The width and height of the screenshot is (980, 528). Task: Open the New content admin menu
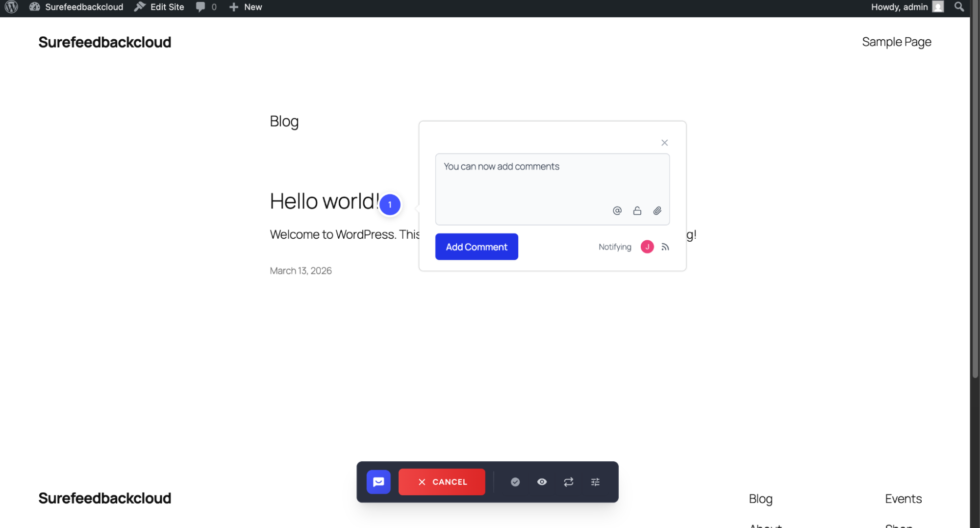click(246, 7)
